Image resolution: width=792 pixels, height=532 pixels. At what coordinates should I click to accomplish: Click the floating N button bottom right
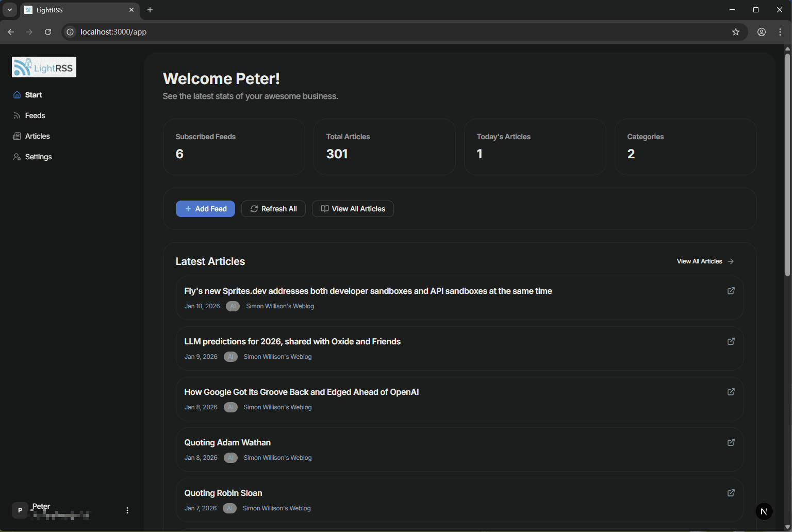pyautogui.click(x=764, y=511)
